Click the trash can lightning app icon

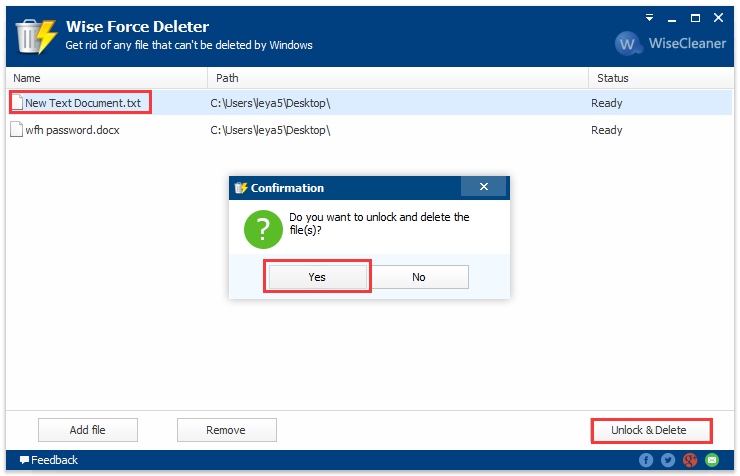(37, 36)
